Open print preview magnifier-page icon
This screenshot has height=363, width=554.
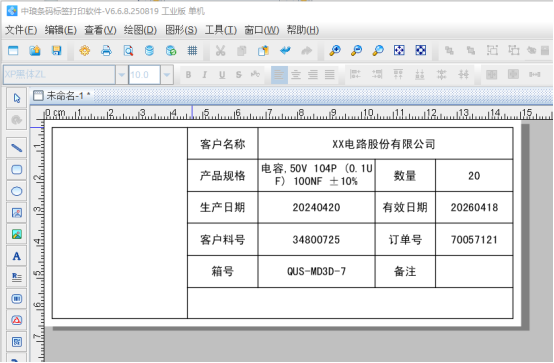click(128, 51)
